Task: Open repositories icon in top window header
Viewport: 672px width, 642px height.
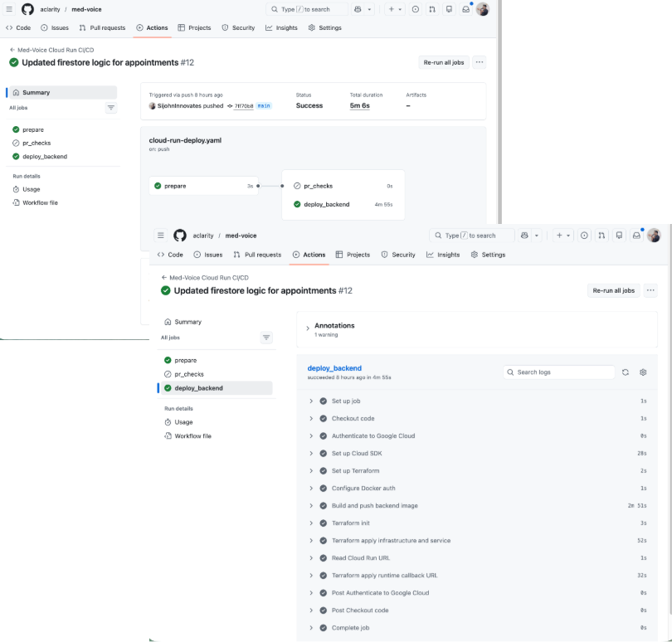Action: [449, 9]
